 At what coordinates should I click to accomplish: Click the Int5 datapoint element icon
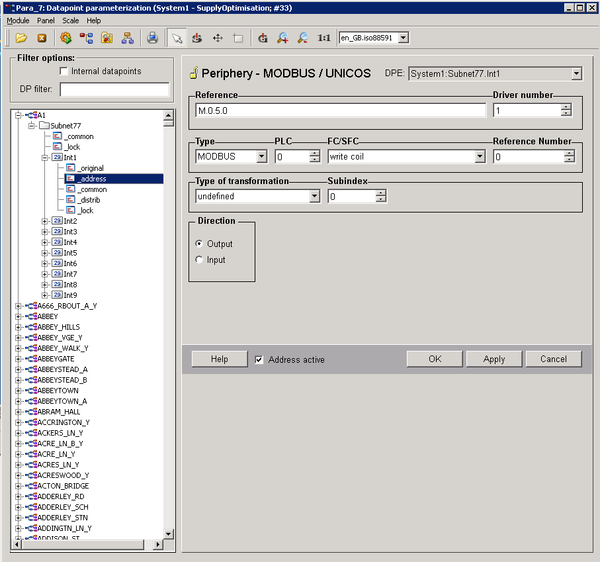(x=56, y=253)
